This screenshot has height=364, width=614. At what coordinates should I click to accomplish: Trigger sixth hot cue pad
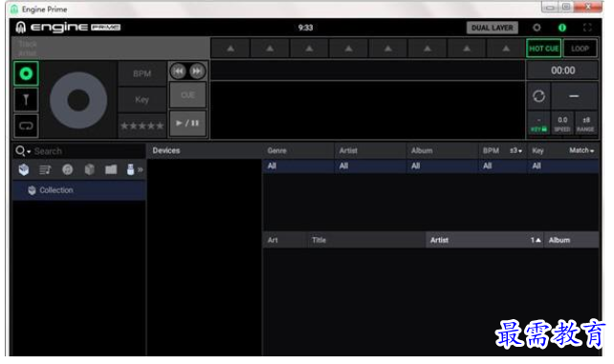(x=428, y=49)
